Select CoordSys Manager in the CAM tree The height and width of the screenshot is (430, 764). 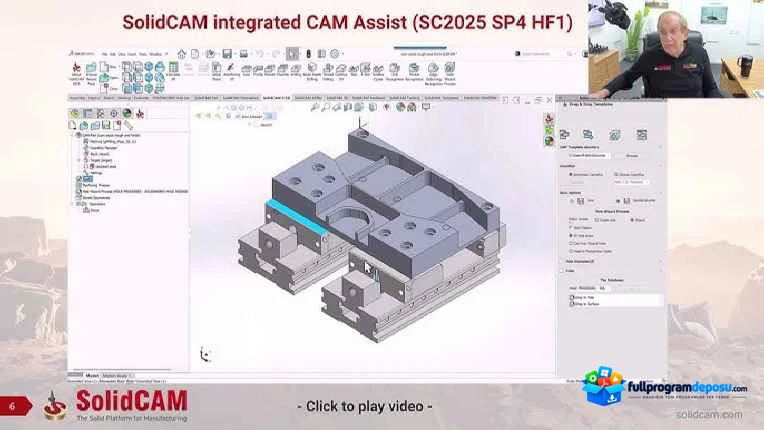[103, 148]
